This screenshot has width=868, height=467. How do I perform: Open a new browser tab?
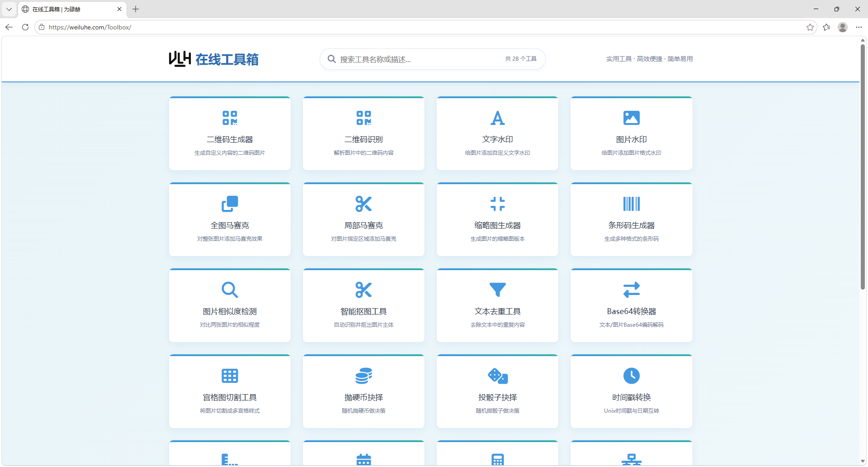coord(136,9)
